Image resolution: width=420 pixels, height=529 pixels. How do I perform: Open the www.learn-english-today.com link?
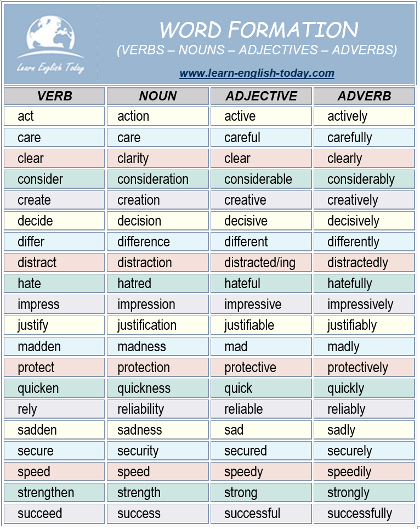click(257, 73)
